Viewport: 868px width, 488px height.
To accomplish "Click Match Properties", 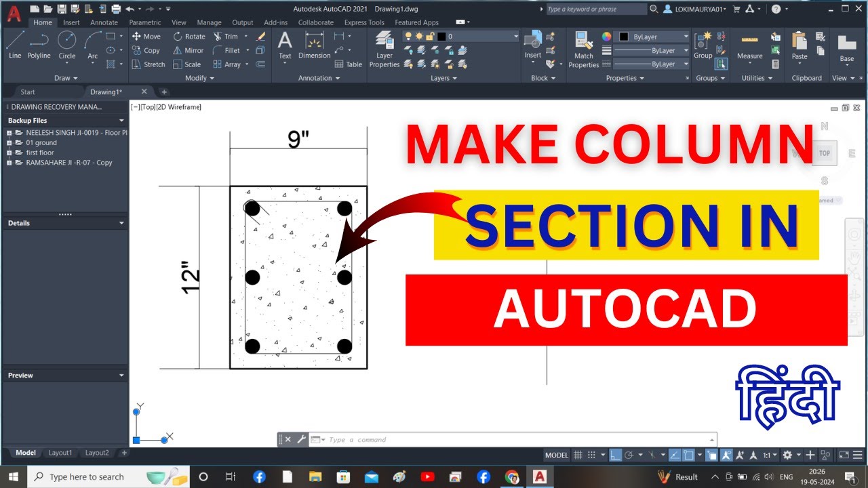I will (583, 49).
